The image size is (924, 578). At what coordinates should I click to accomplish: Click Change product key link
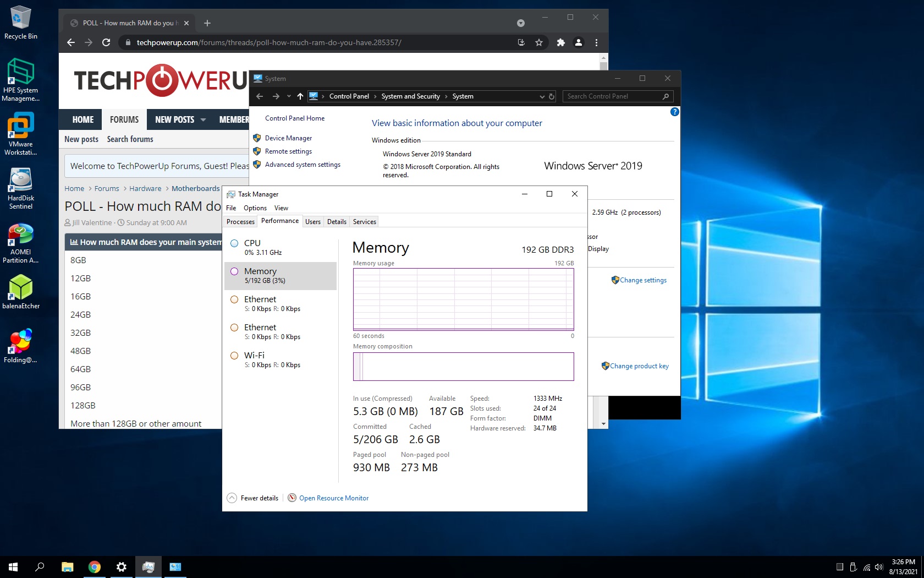click(639, 366)
